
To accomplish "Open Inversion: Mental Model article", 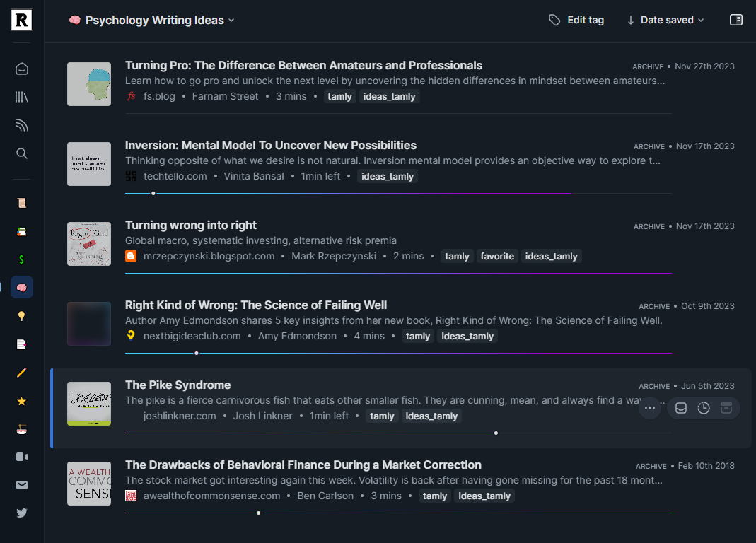I will 270,146.
